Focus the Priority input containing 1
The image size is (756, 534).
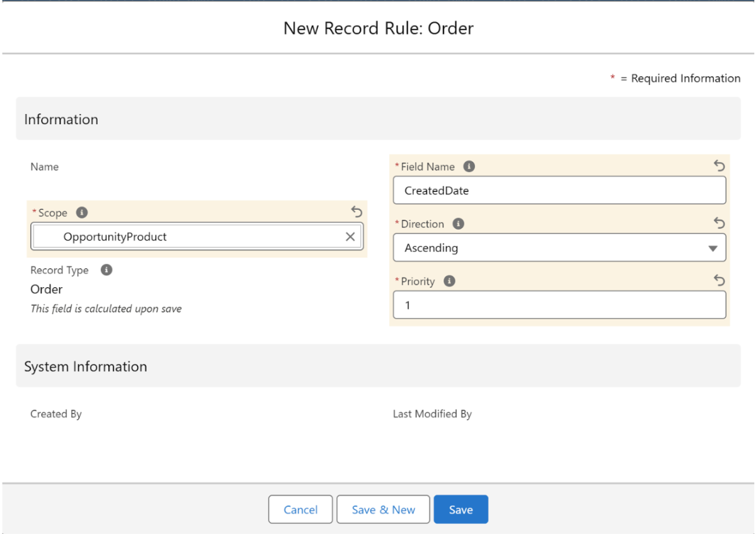559,305
